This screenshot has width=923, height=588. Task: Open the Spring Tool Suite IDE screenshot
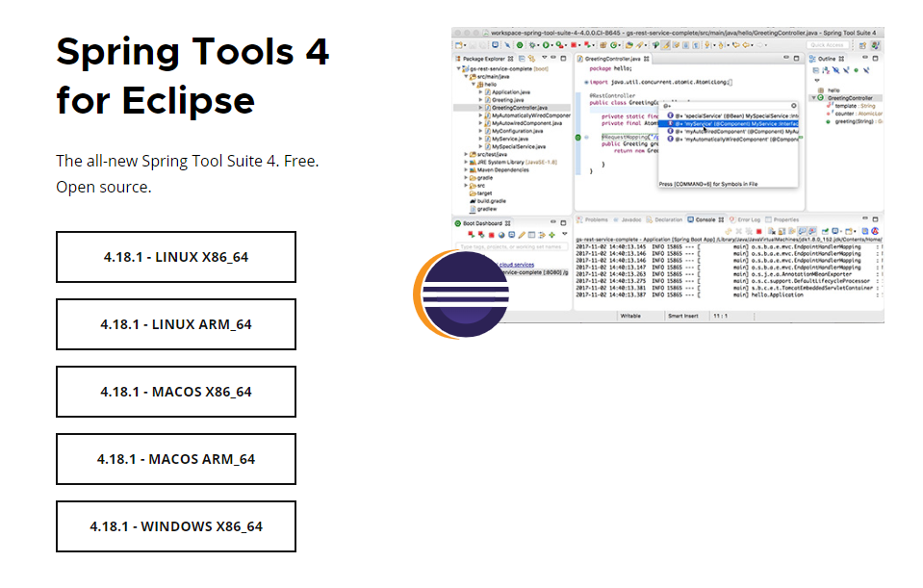pos(668,175)
